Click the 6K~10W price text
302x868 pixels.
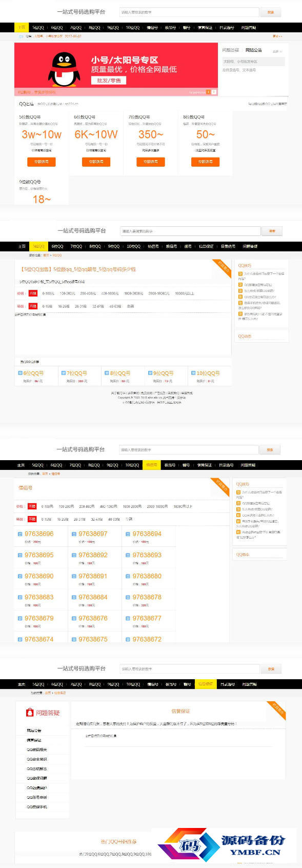click(x=96, y=135)
